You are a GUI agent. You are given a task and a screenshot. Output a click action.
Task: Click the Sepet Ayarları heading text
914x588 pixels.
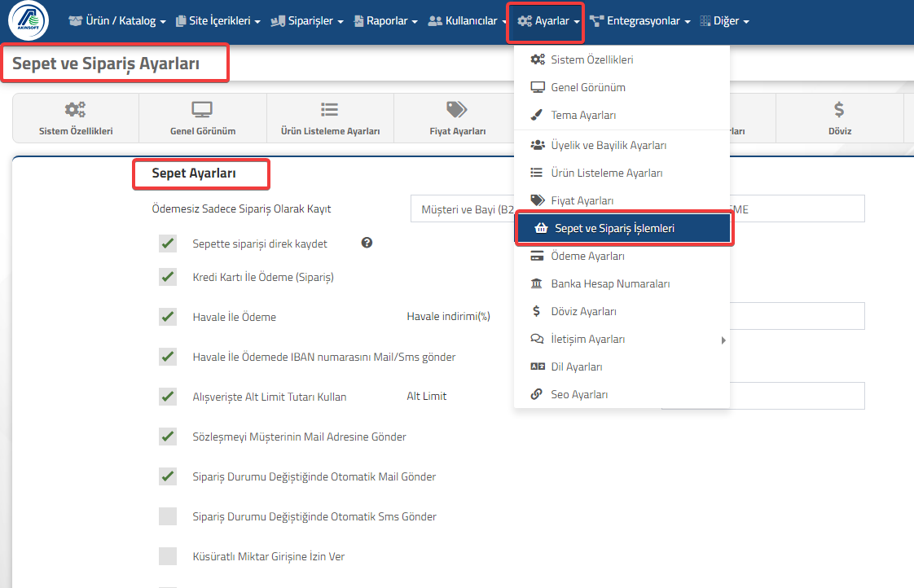(x=194, y=173)
